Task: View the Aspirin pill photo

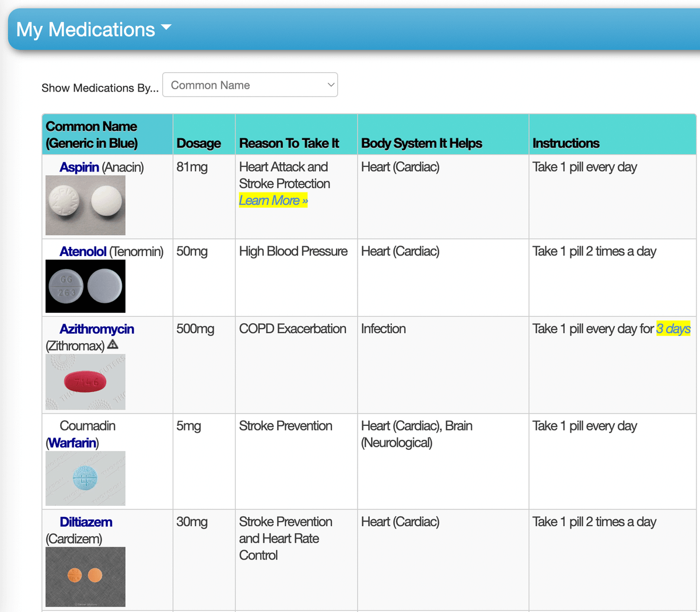Action: (x=85, y=205)
